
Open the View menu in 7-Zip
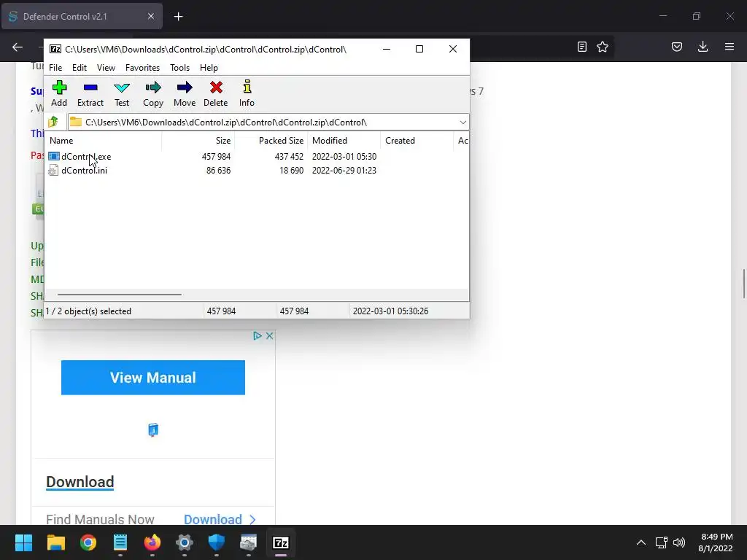(106, 68)
